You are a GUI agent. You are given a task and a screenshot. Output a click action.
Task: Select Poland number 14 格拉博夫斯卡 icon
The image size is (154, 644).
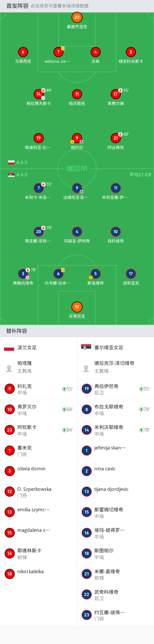(38, 94)
